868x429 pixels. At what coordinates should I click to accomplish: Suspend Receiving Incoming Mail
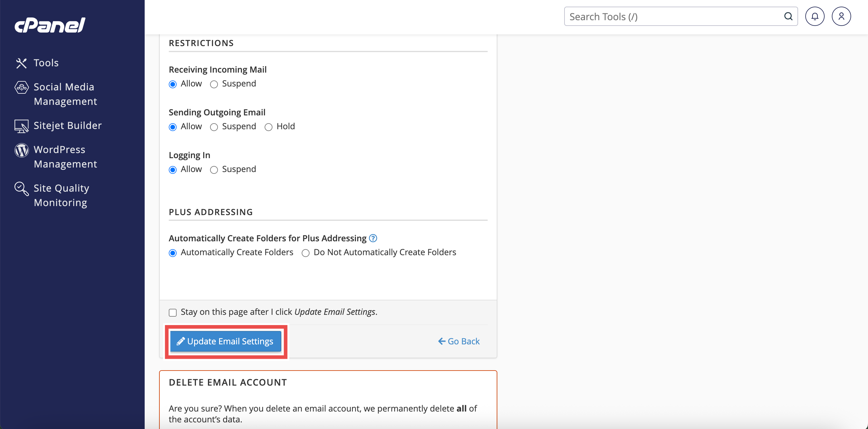(x=214, y=84)
